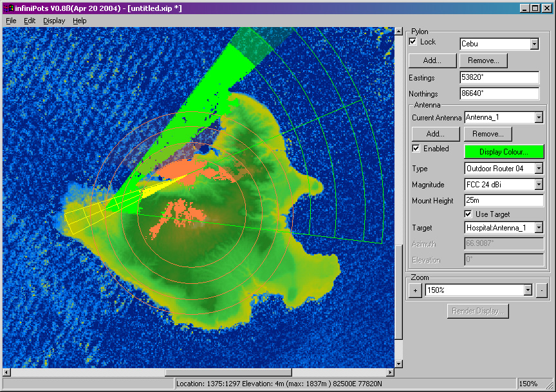Click the horizontal scrollbar right arrow
556x392 pixels.
389,372
